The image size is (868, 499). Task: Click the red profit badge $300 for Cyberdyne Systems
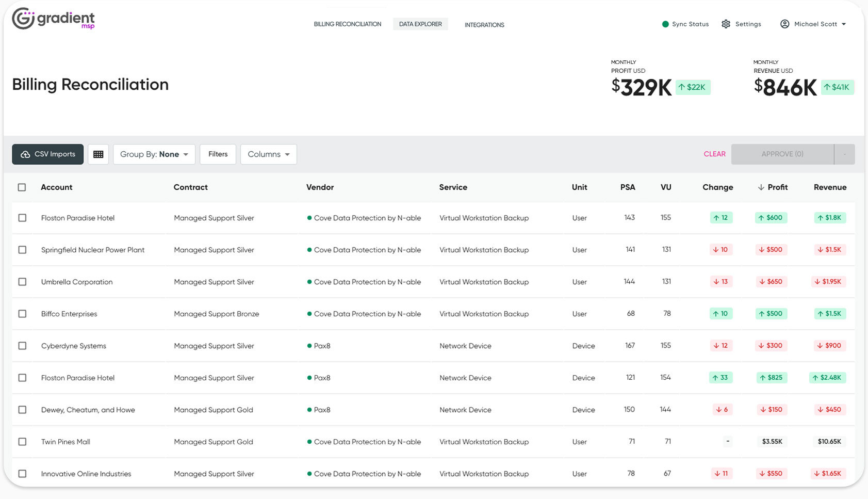pyautogui.click(x=771, y=346)
